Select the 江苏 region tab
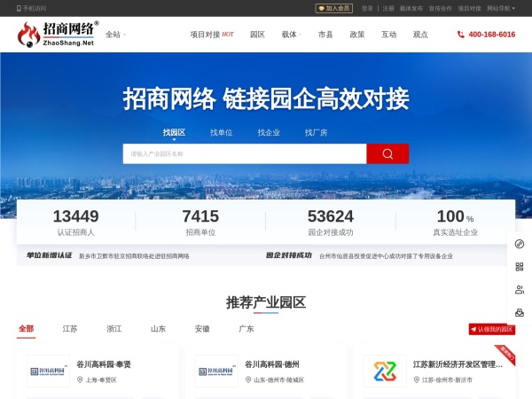 [70, 328]
